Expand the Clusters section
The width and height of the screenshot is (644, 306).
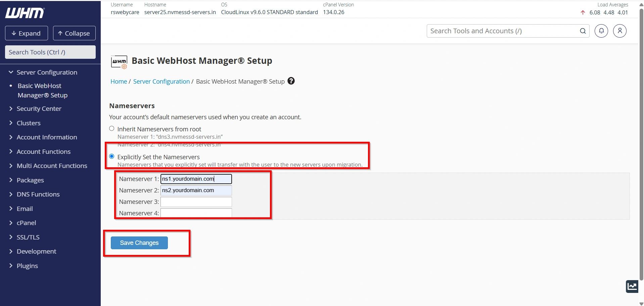point(25,123)
